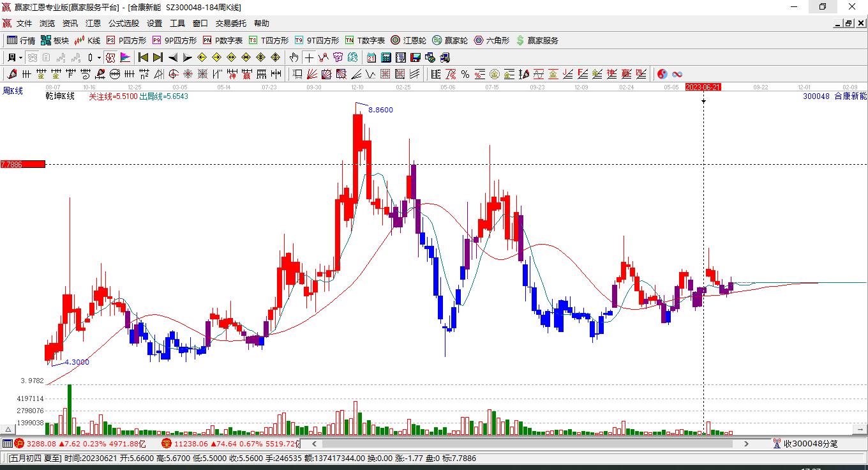Open the P数字表 tool
Image resolution: width=868 pixels, height=470 pixels.
pos(222,40)
